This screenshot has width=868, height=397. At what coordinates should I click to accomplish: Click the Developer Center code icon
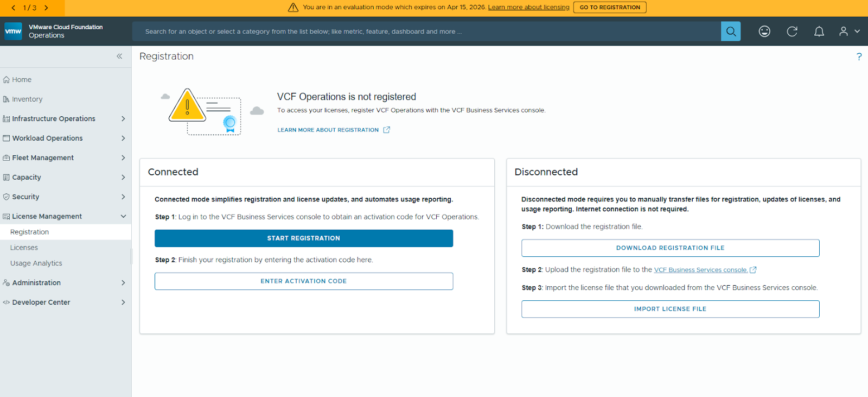point(7,303)
